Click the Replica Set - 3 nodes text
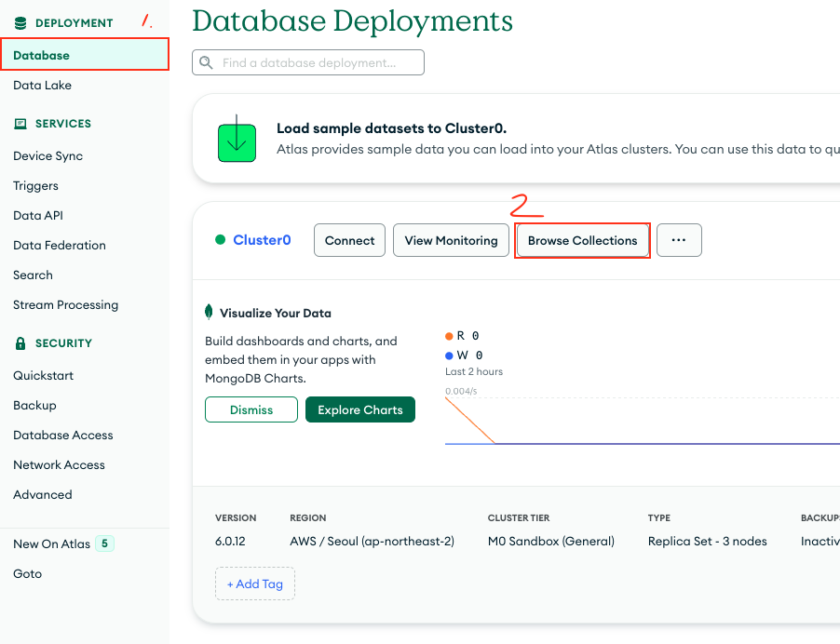This screenshot has height=644, width=840. pos(707,542)
